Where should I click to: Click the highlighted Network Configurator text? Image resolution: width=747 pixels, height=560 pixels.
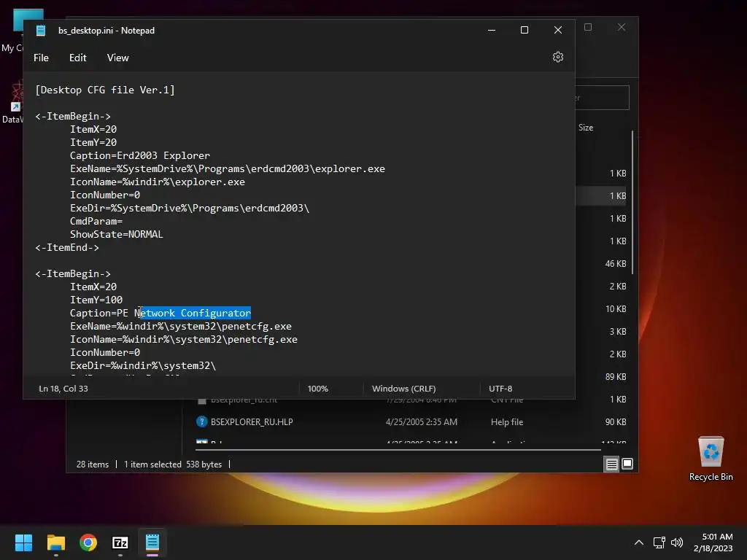click(196, 313)
